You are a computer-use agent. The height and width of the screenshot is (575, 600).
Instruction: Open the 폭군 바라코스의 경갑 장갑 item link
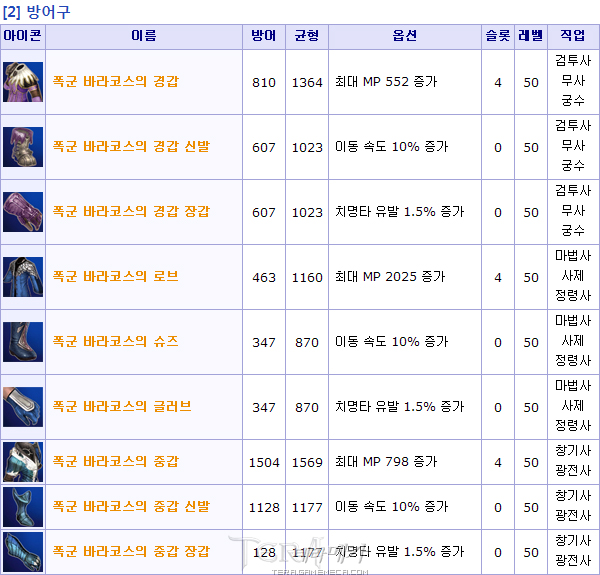pos(131,212)
